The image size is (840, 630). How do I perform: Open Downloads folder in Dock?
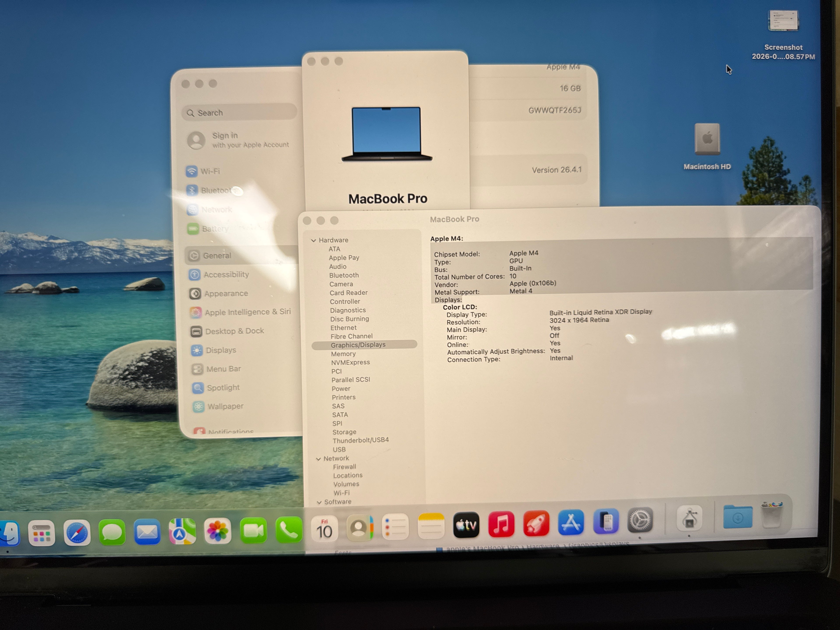(737, 516)
